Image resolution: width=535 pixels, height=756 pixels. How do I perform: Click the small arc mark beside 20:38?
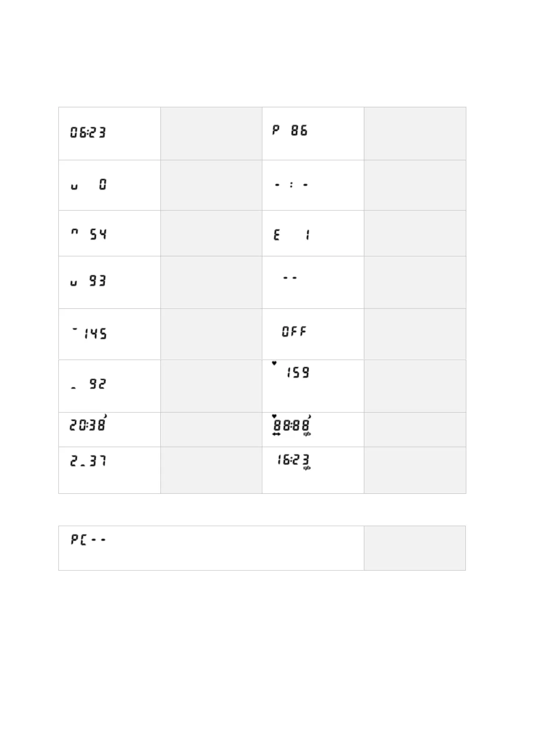pos(106,415)
